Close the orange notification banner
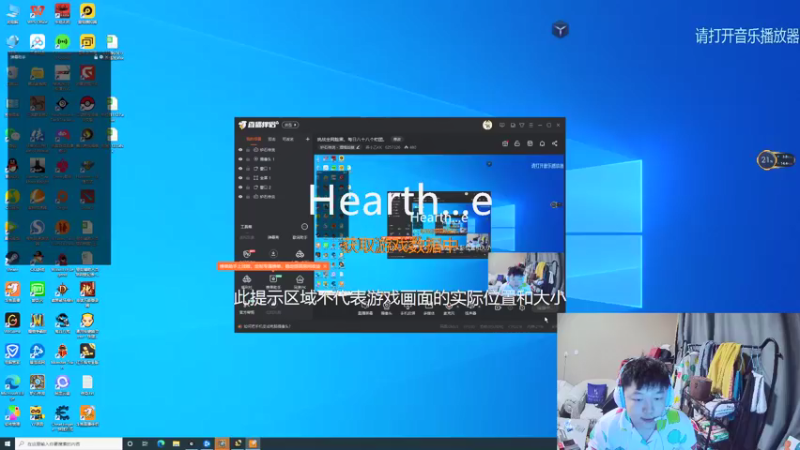The height and width of the screenshot is (450, 800). click(324, 266)
